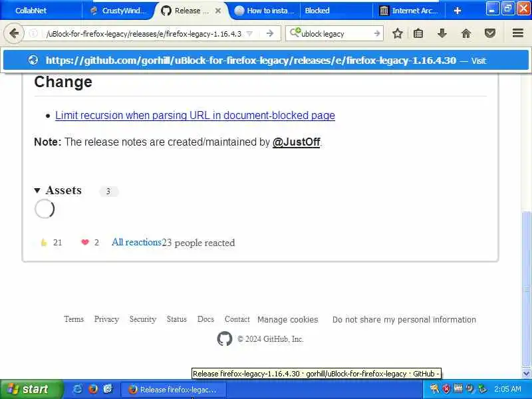Click the address bar URL field

(144, 34)
